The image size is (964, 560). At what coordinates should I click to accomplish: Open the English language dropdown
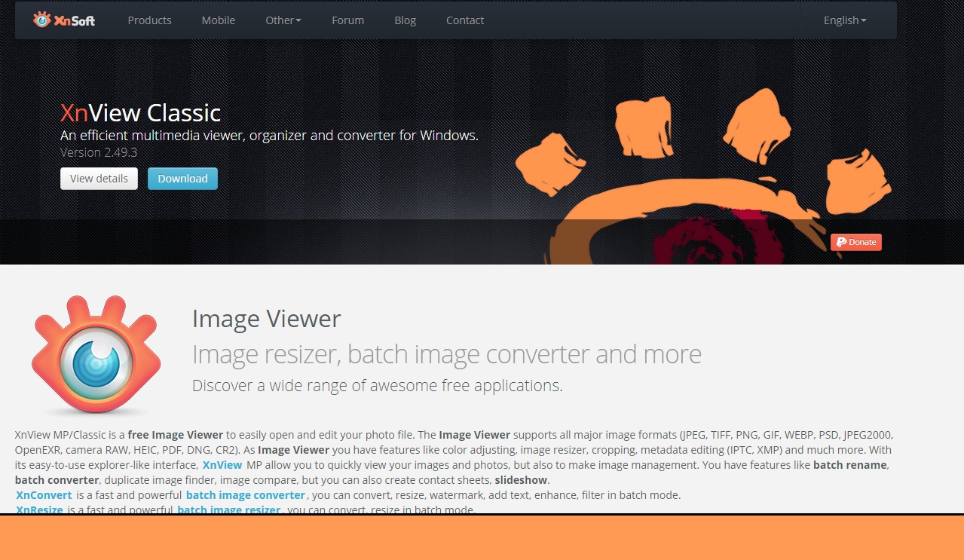tap(844, 20)
